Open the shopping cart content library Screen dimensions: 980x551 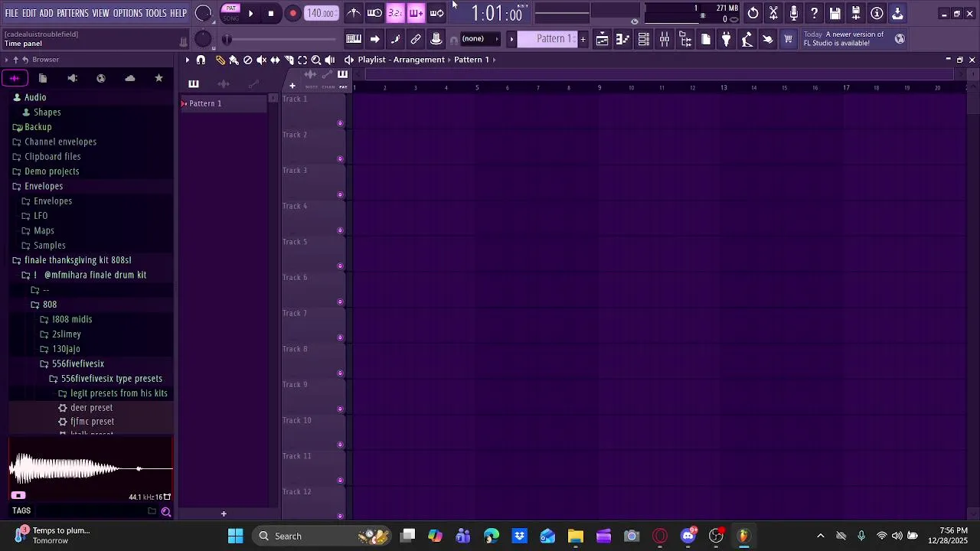click(x=789, y=39)
